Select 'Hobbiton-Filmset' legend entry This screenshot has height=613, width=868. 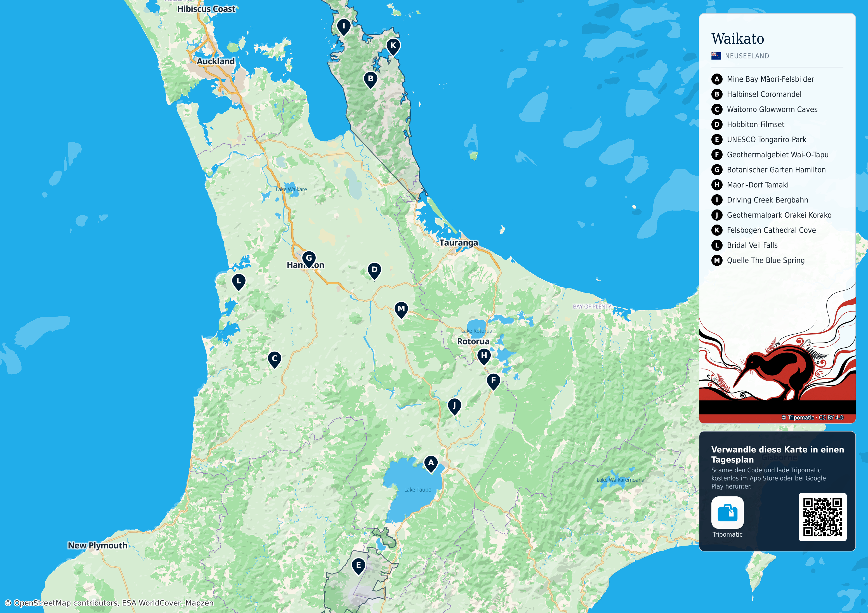pyautogui.click(x=755, y=124)
